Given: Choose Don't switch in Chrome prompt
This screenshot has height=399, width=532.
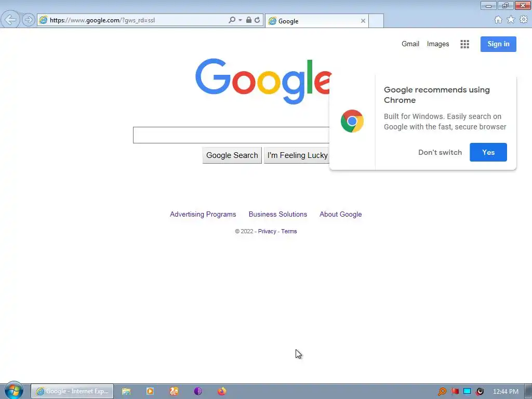Looking at the screenshot, I should [x=440, y=152].
